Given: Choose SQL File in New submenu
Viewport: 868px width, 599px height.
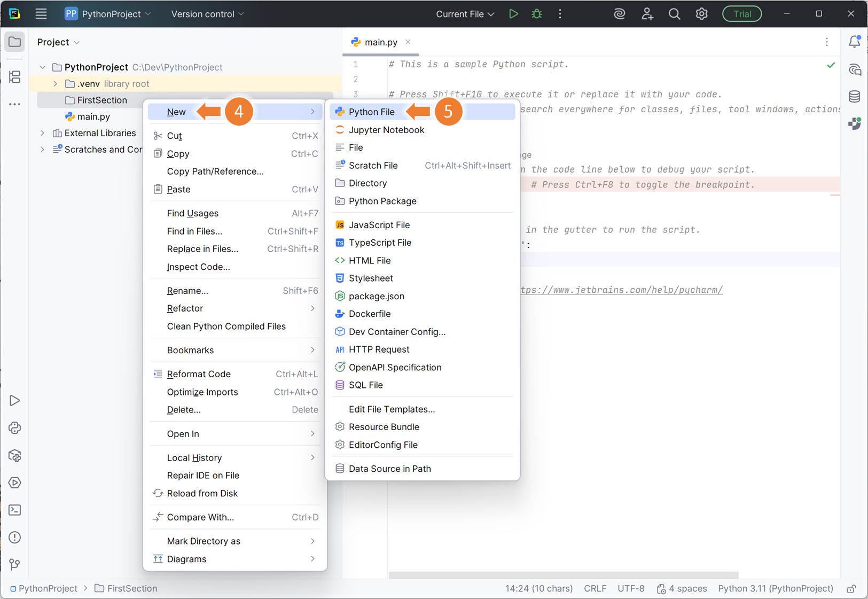Looking at the screenshot, I should (x=423, y=385).
